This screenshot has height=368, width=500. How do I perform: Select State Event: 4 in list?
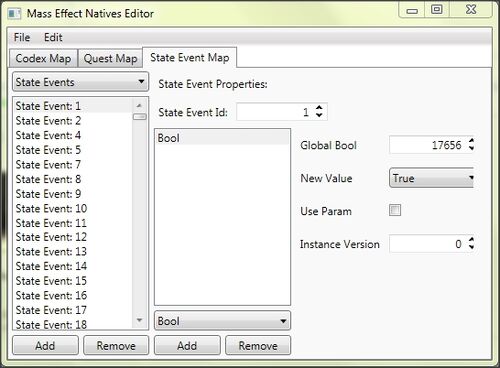pos(73,135)
